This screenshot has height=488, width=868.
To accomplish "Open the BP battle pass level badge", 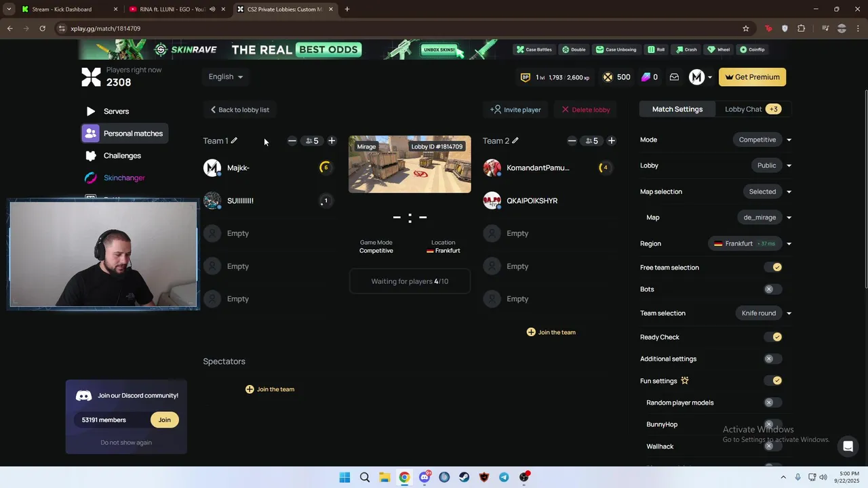I will (526, 77).
